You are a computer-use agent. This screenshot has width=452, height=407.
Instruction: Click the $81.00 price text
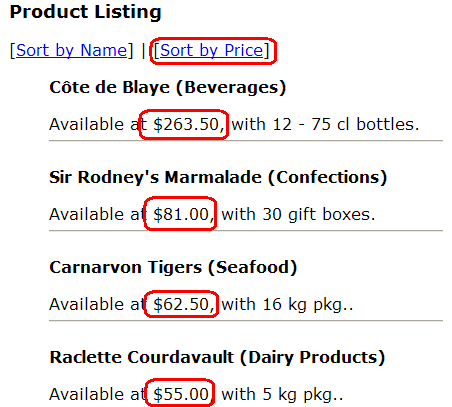point(181,214)
